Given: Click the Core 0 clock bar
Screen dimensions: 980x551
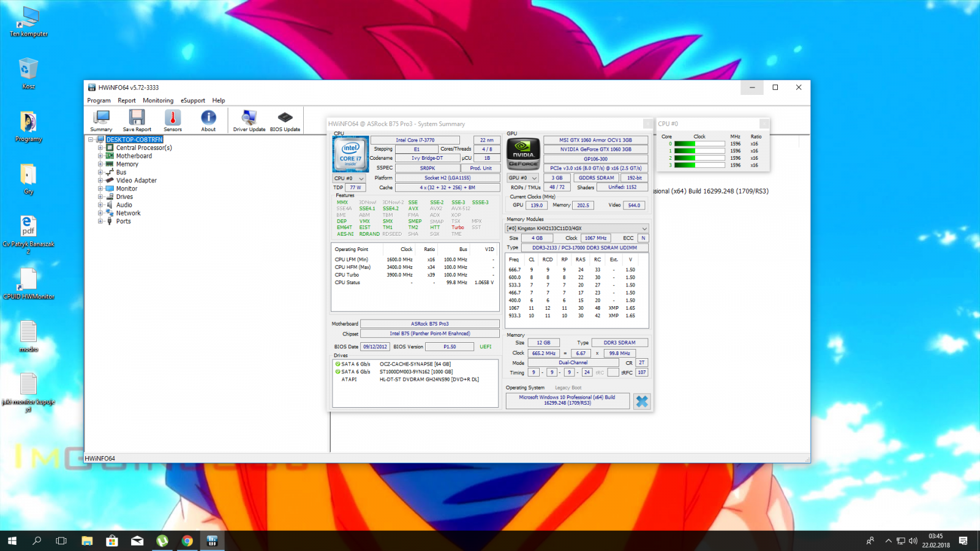Looking at the screenshot, I should 699,144.
